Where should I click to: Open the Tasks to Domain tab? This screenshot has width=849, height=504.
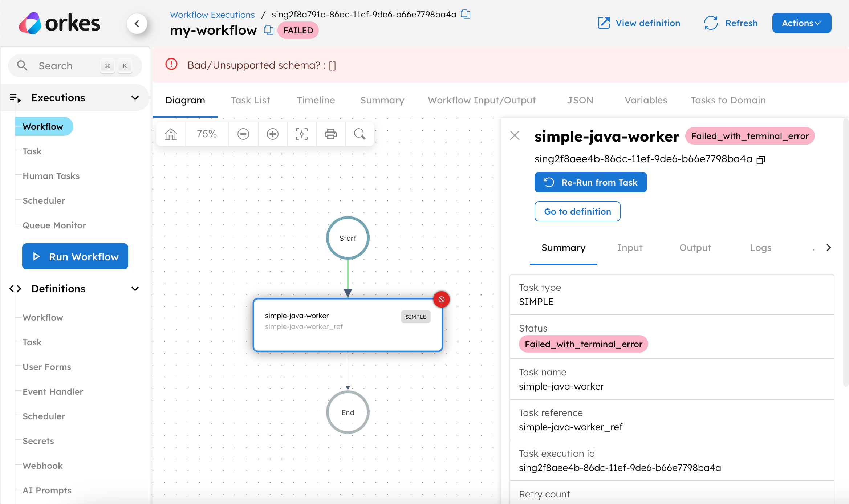(x=728, y=100)
